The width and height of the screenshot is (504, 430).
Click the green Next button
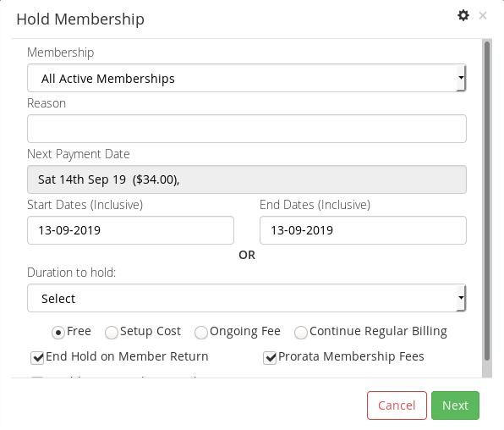[x=455, y=405]
